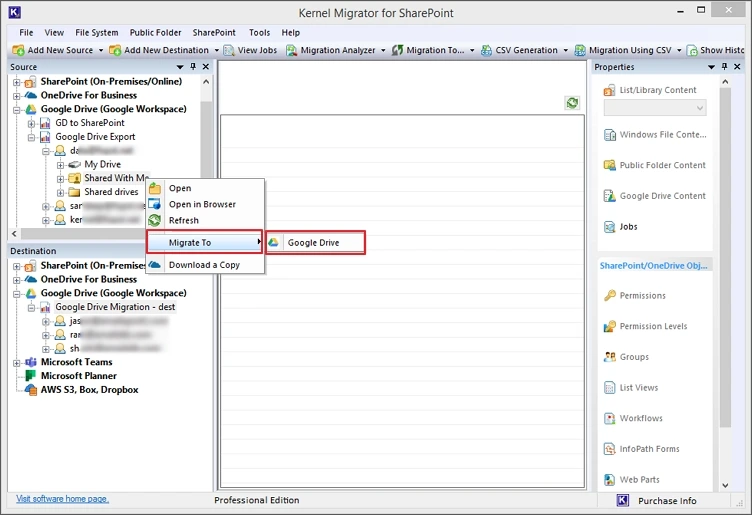This screenshot has height=515, width=752.
Task: Click the CSV Generation toolbar icon
Action: coord(486,50)
